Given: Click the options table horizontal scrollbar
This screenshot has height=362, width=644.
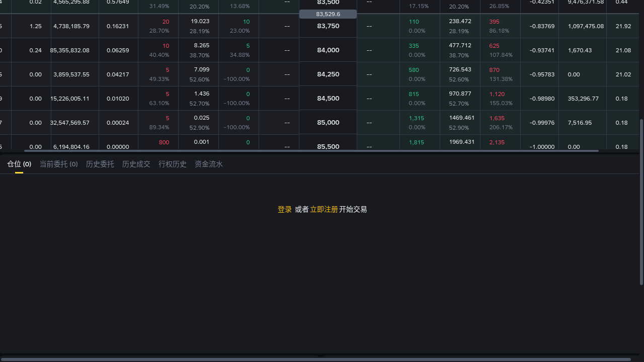Looking at the screenshot, I should click(x=311, y=151).
